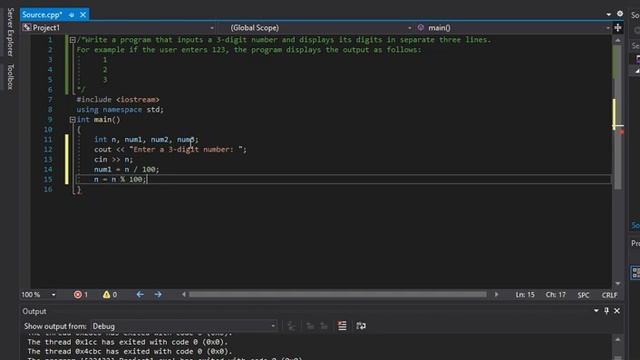This screenshot has width=640, height=360.
Task: Toggle auto-hide pin on Output panel
Action: tap(607, 311)
